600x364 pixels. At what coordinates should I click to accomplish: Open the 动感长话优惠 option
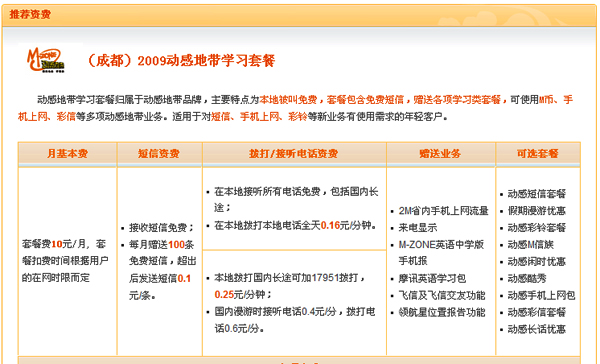click(x=536, y=329)
